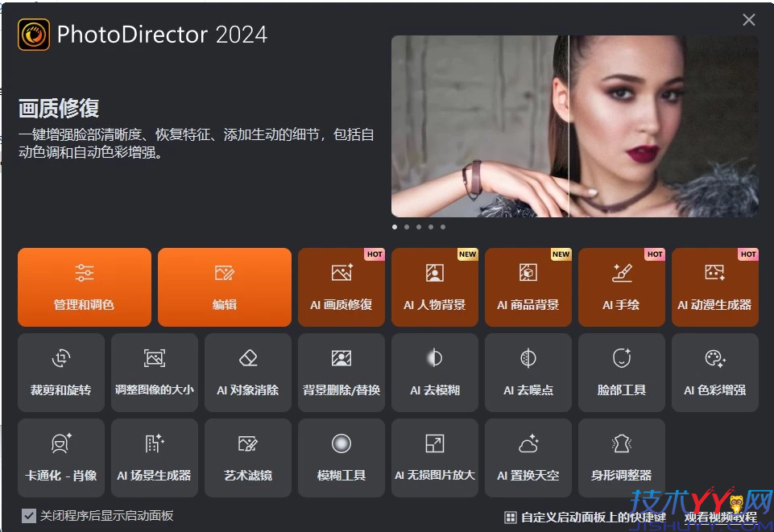The width and height of the screenshot is (774, 532).
Task: Start the AI 动漫生成器
Action: pos(714,287)
